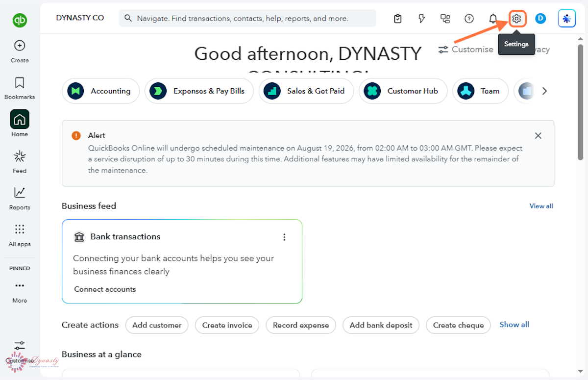Click the QuickBooks logo icon
Screen dimensions: 588x380
point(20,20)
